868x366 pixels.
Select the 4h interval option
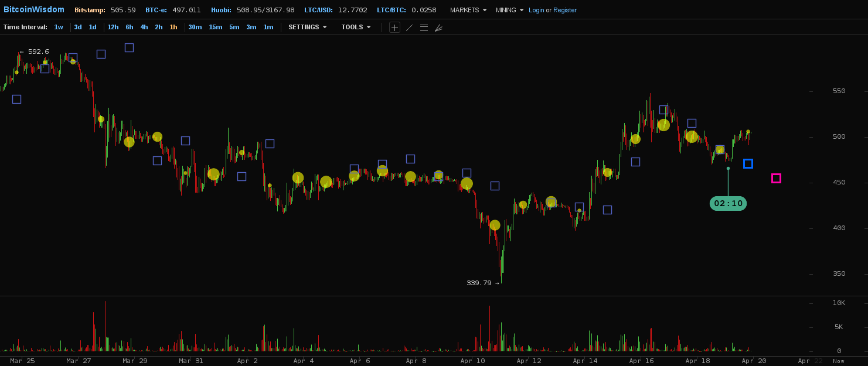pyautogui.click(x=144, y=27)
